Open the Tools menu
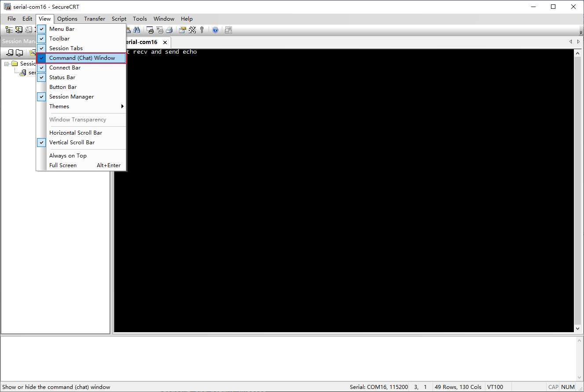 [x=140, y=18]
